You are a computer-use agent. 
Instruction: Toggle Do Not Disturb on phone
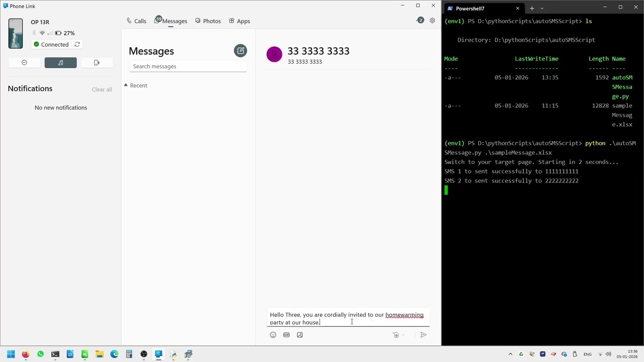[24, 62]
